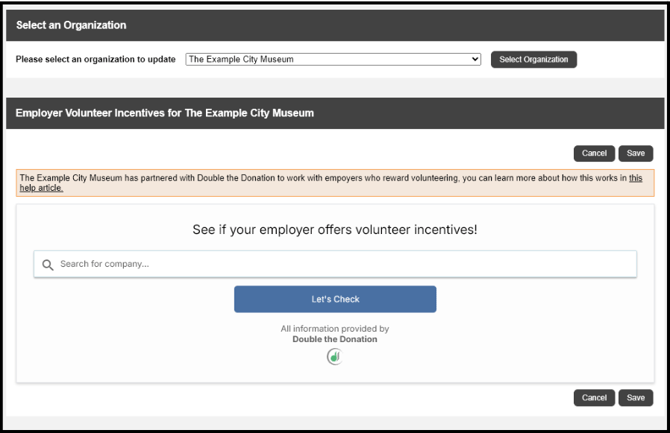
Task: Click the top Save button
Action: 635,153
